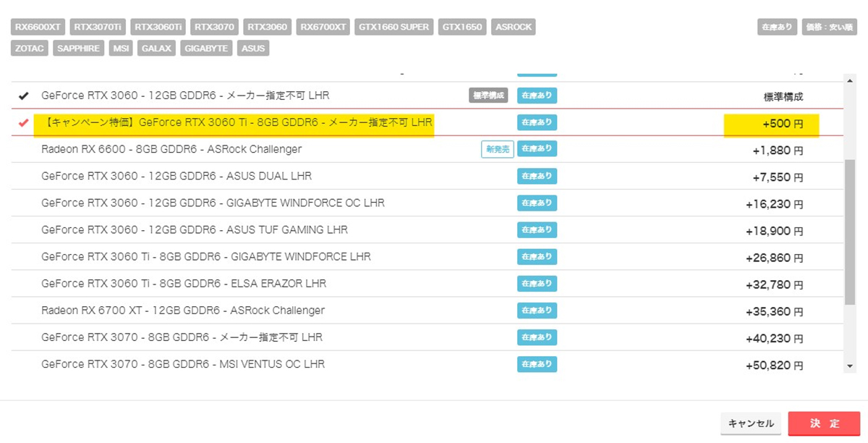Filter by SAPPHIRE maker tag
868x443 pixels.
(x=79, y=48)
